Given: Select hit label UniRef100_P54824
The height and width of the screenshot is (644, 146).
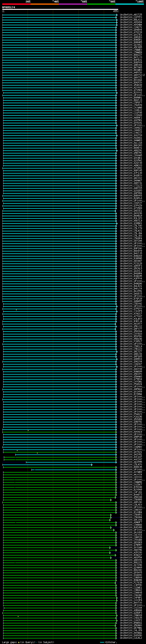Looking at the screenshot, I should point(131,384).
